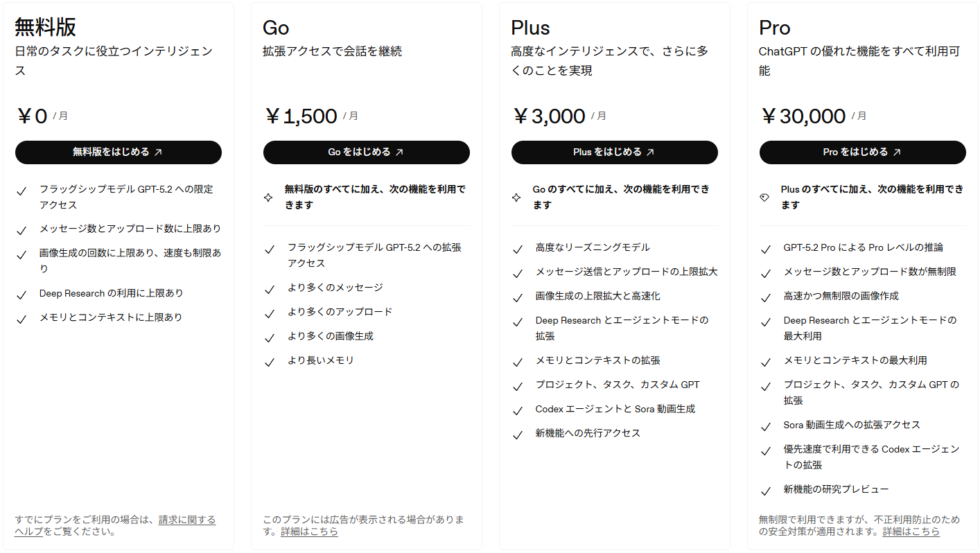This screenshot has height=553, width=980.
Task: Click the sparkle icon in the Plus column
Action: pos(517,197)
